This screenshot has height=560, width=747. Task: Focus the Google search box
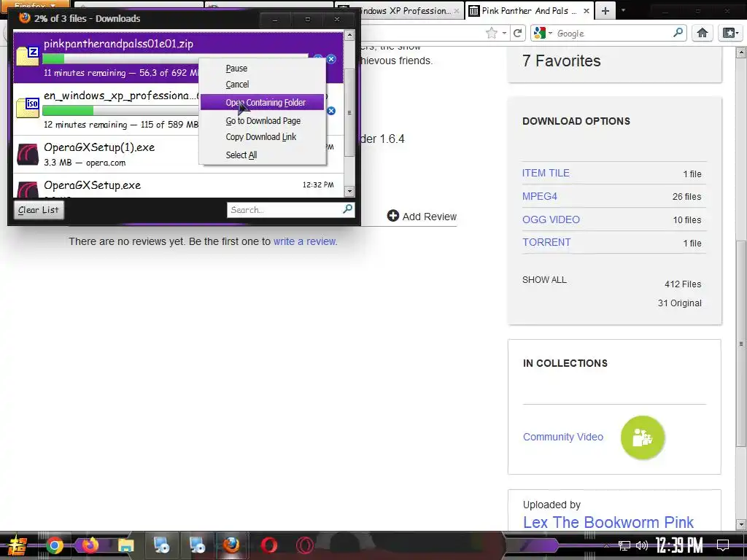[x=613, y=33]
